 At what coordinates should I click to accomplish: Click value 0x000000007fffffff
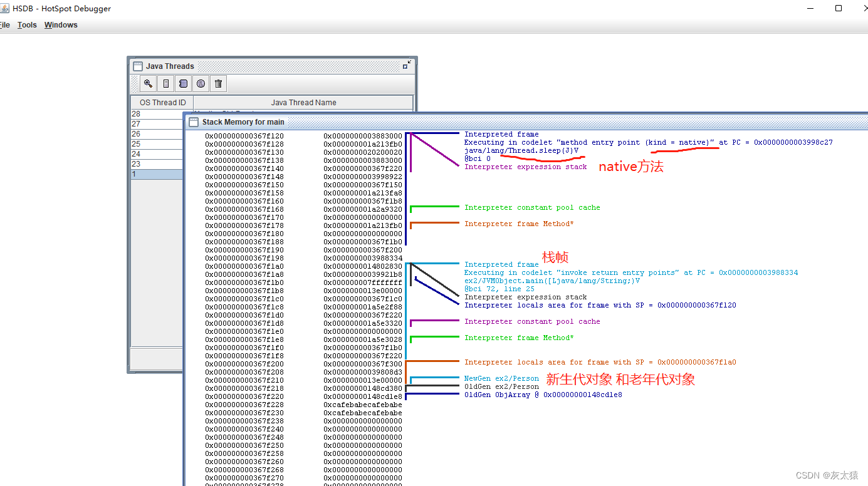point(363,282)
